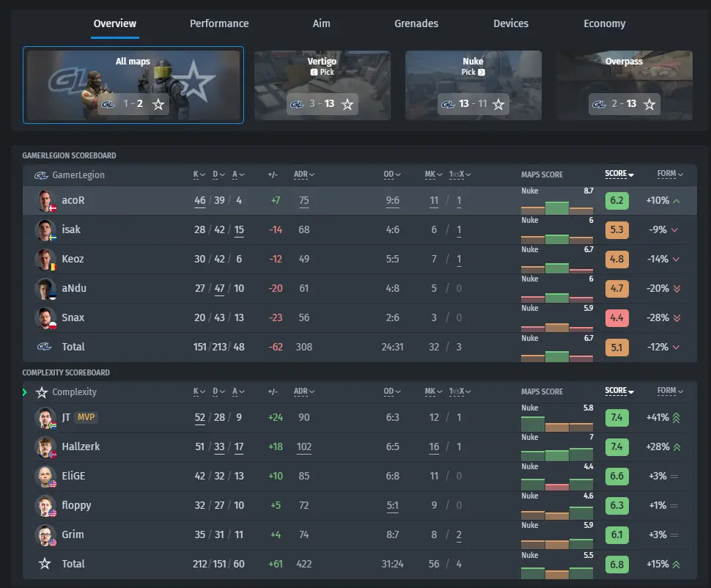Click JT form double-up arrow indicator
Screen dimensions: 711x588
click(x=676, y=417)
